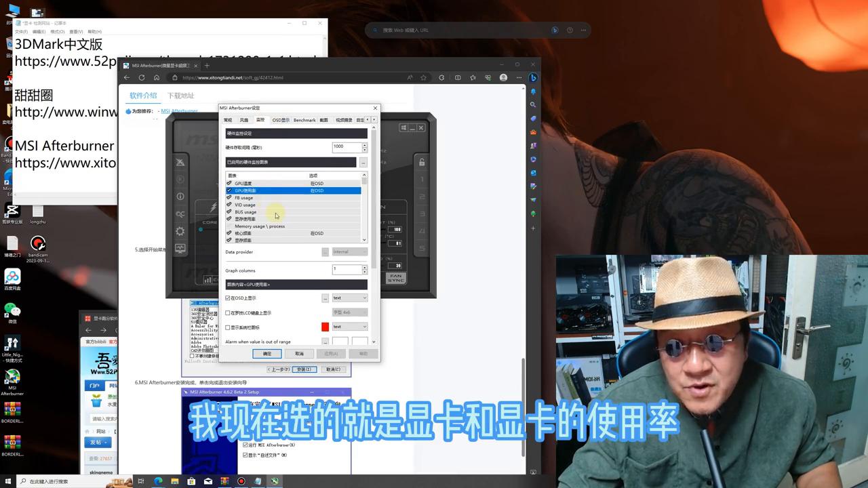Refresh the page with Edge's reload icon

point(141,77)
